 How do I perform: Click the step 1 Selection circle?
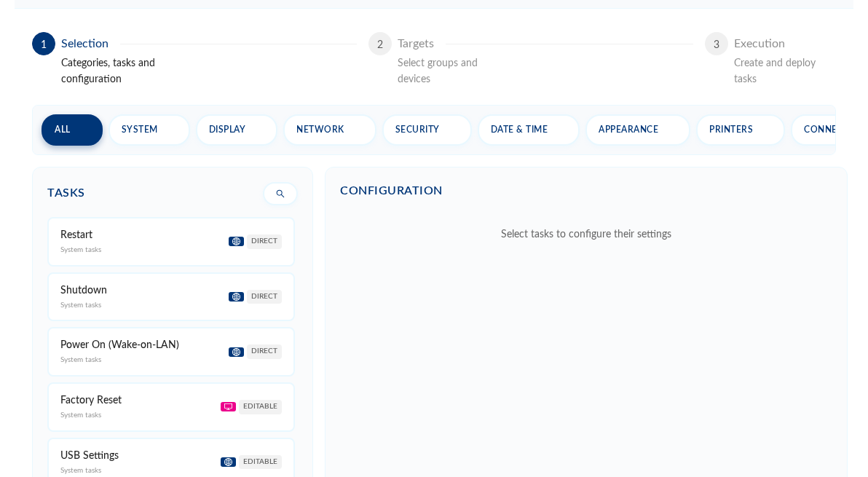point(43,44)
